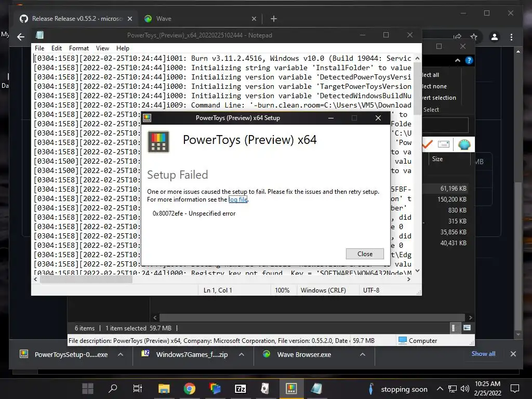This screenshot has height=399, width=532.
Task: Open the browser profile icon
Action: point(495,37)
